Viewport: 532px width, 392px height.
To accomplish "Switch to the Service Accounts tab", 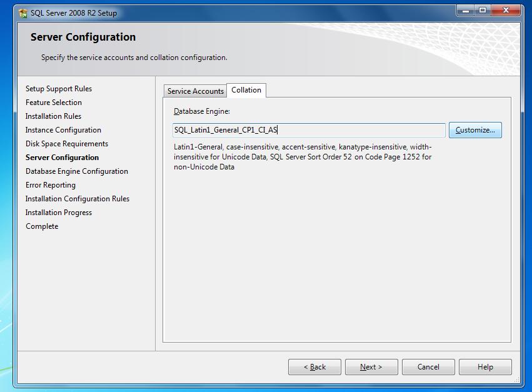I will (x=195, y=91).
